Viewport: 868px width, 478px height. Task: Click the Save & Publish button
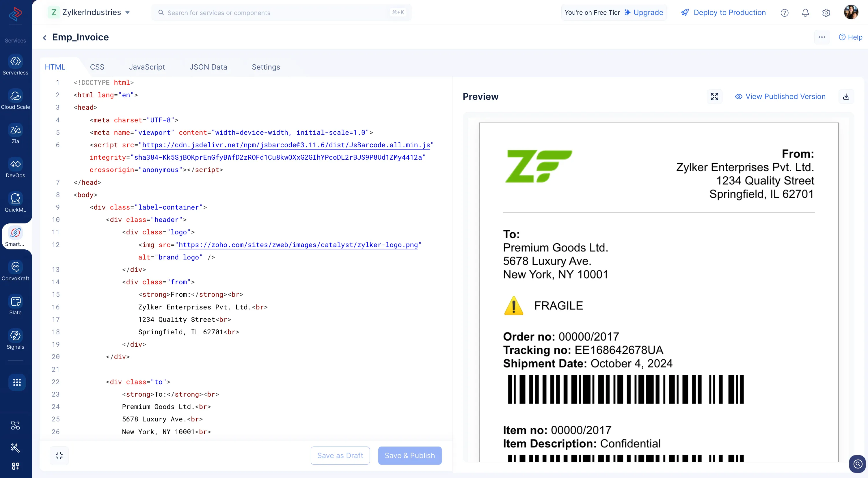pos(410,455)
